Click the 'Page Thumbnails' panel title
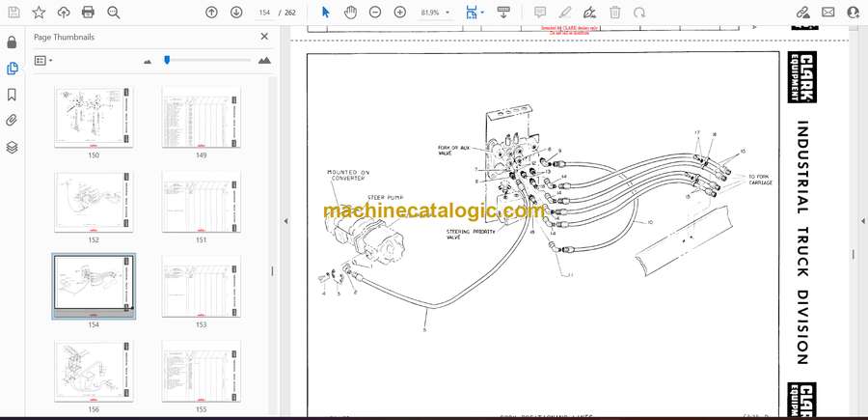Screen dimensions: 868x420 [65, 37]
